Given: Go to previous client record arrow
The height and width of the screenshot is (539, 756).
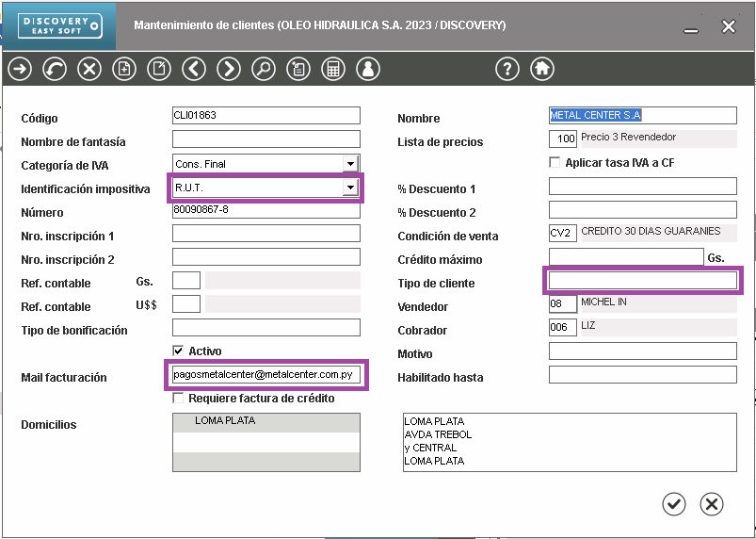Looking at the screenshot, I should tap(194, 69).
